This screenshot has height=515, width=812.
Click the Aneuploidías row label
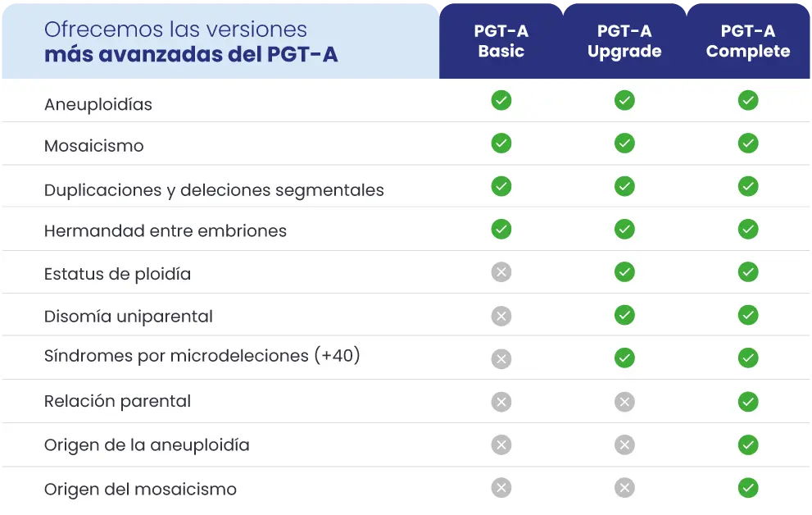[98, 105]
